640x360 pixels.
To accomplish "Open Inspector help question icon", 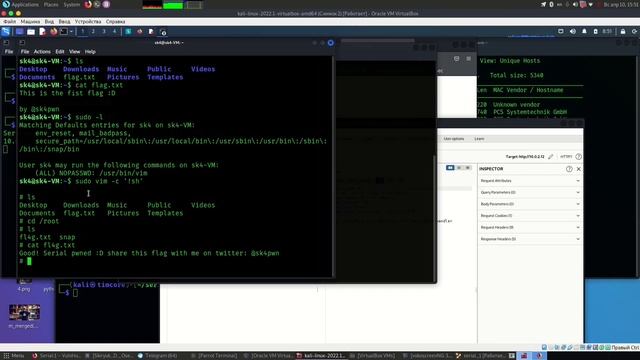I will 569,169.
